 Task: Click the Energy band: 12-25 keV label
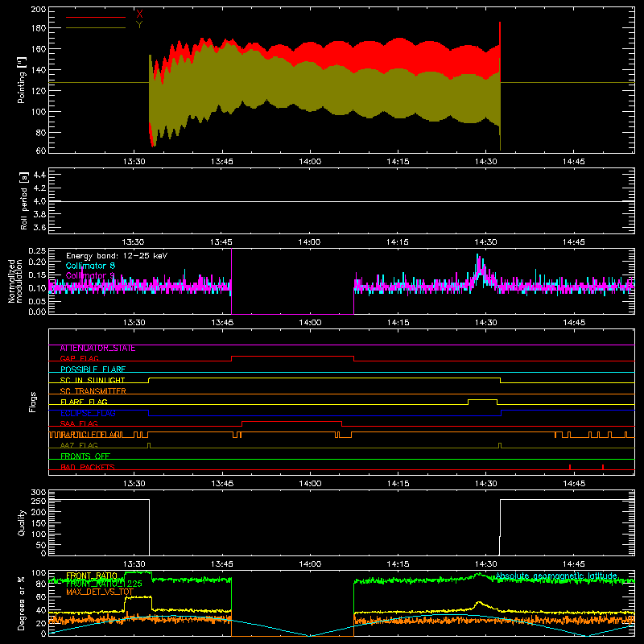[117, 256]
